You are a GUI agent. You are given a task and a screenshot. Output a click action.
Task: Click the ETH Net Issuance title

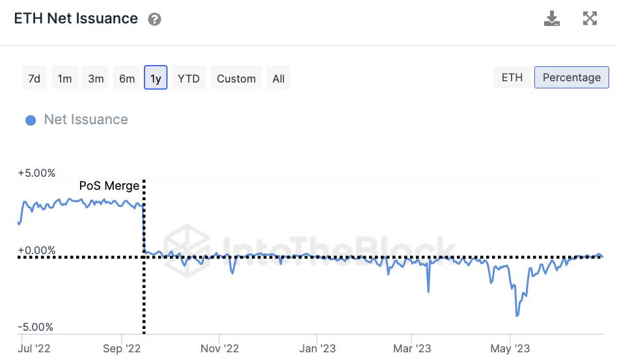pos(76,18)
